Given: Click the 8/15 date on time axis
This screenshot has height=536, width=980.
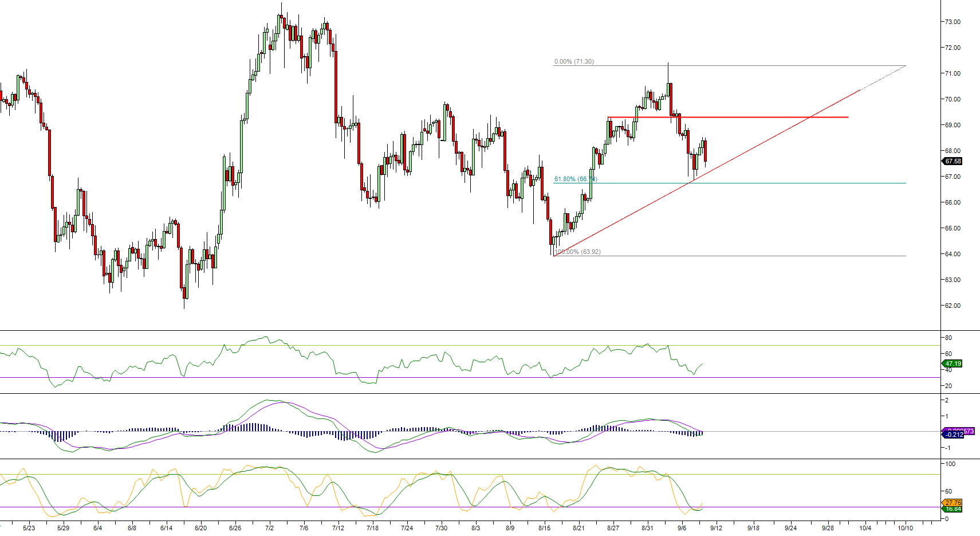Looking at the screenshot, I should pos(544,528).
